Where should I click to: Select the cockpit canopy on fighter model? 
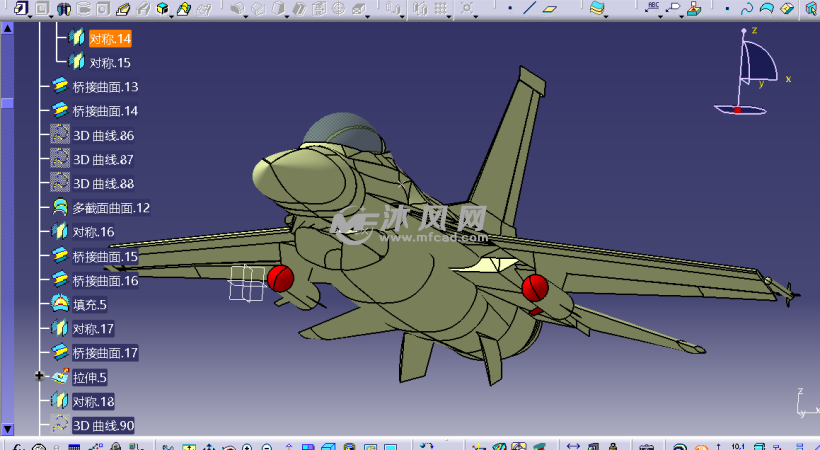tap(344, 131)
